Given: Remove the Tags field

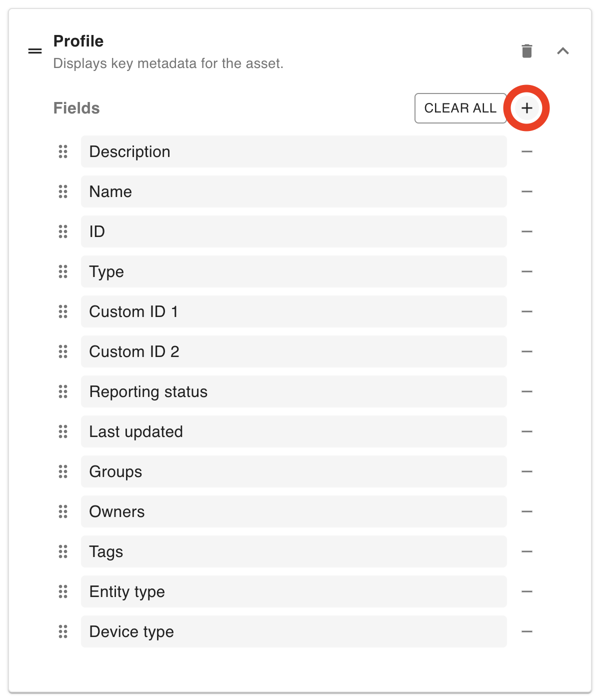Looking at the screenshot, I should (x=526, y=551).
